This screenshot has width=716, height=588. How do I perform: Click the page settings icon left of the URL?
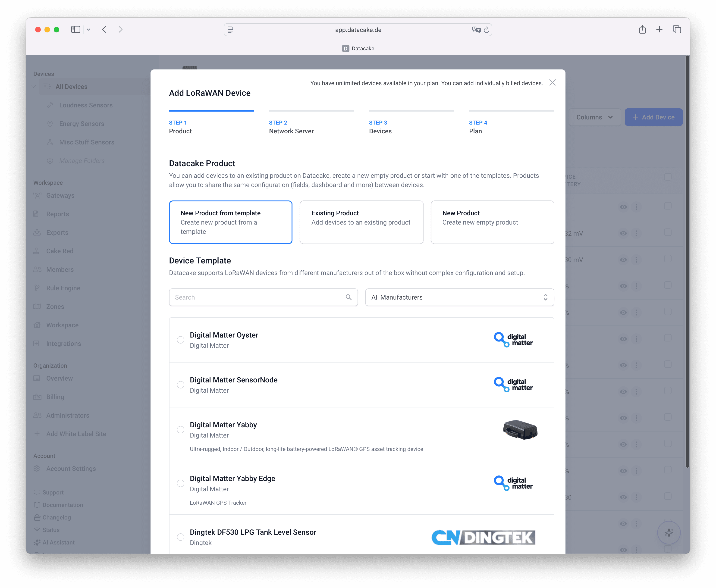pyautogui.click(x=230, y=30)
